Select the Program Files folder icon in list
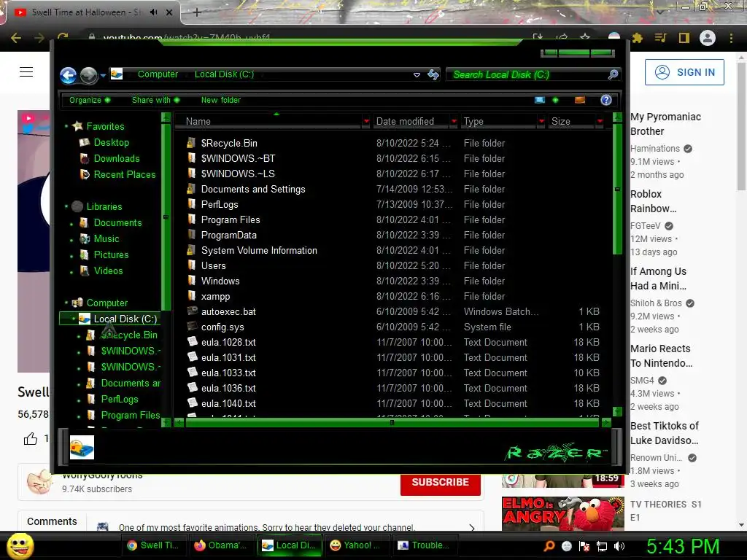The height and width of the screenshot is (560, 747). click(192, 219)
